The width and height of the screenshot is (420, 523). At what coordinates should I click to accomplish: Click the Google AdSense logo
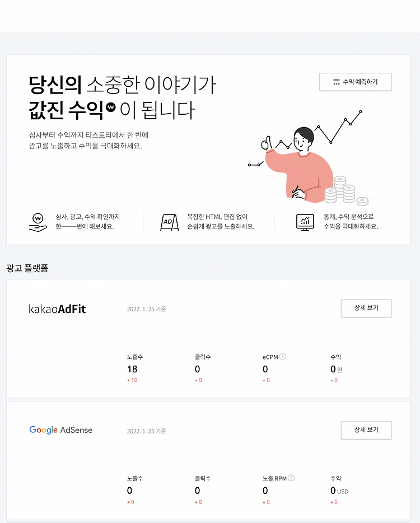pos(60,430)
